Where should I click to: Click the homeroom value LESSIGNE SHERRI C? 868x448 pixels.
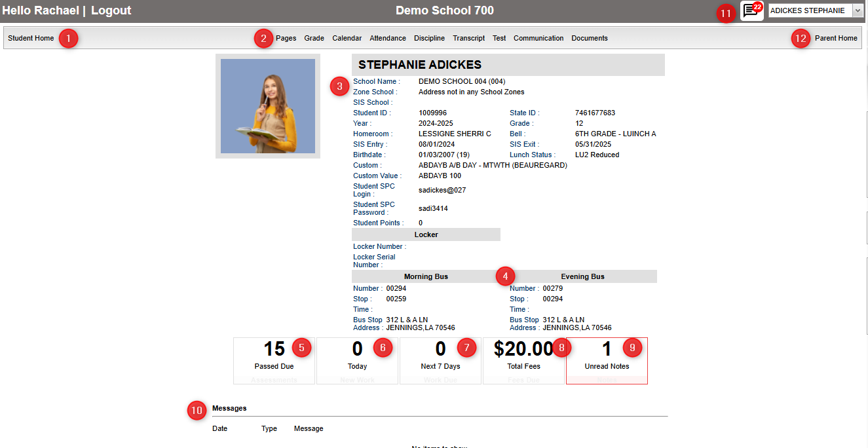(x=455, y=134)
